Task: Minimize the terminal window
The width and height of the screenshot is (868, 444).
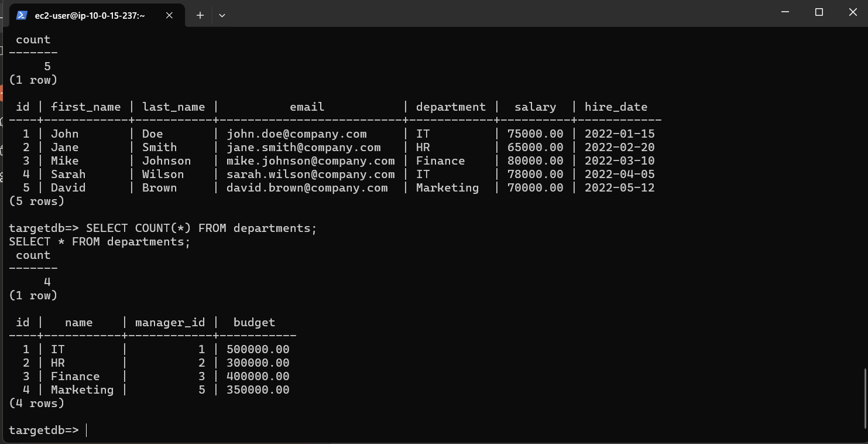Action: [x=784, y=12]
